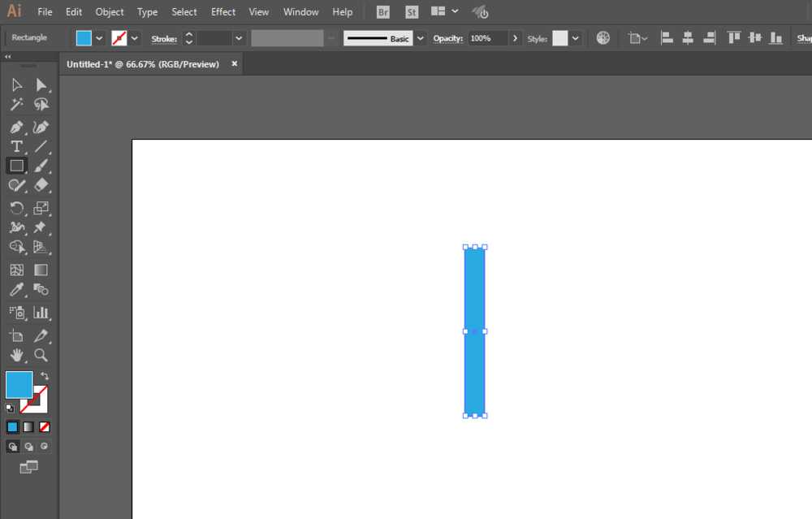Select the Pen tool
The image size is (812, 519).
(16, 127)
